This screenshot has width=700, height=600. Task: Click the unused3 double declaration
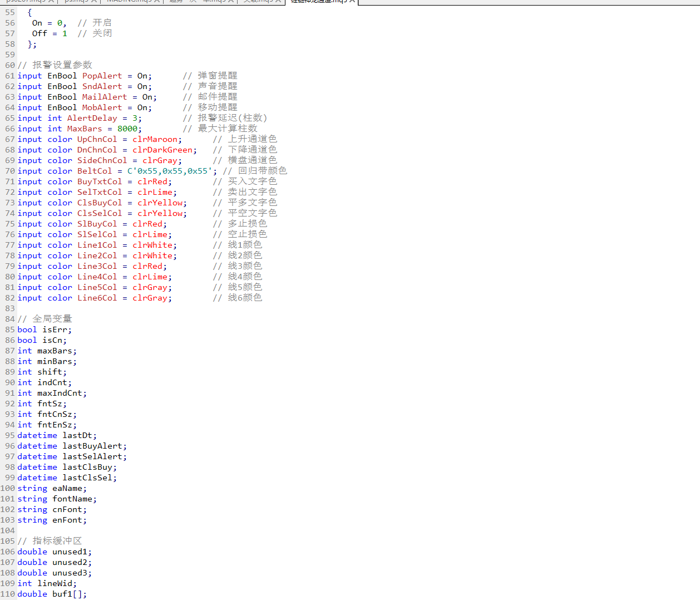click(x=55, y=573)
